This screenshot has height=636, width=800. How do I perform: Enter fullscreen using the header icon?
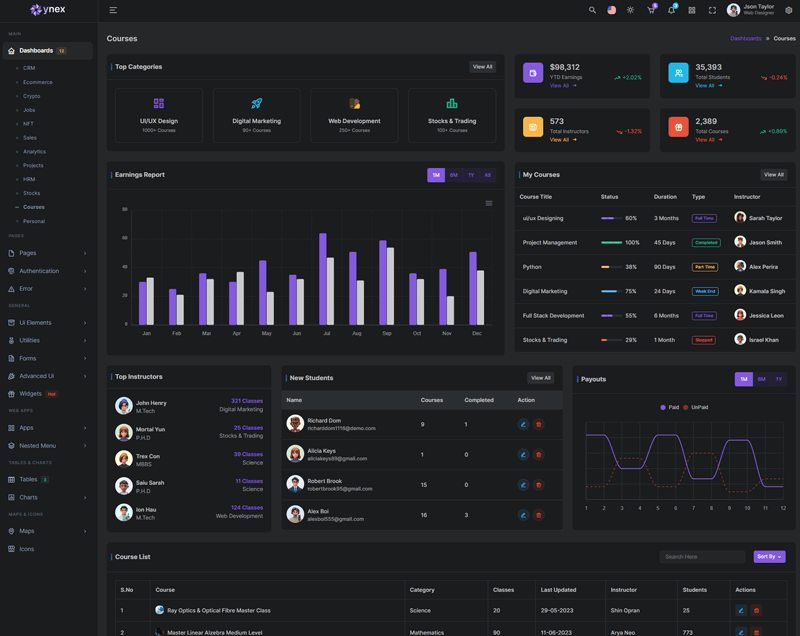[x=712, y=10]
